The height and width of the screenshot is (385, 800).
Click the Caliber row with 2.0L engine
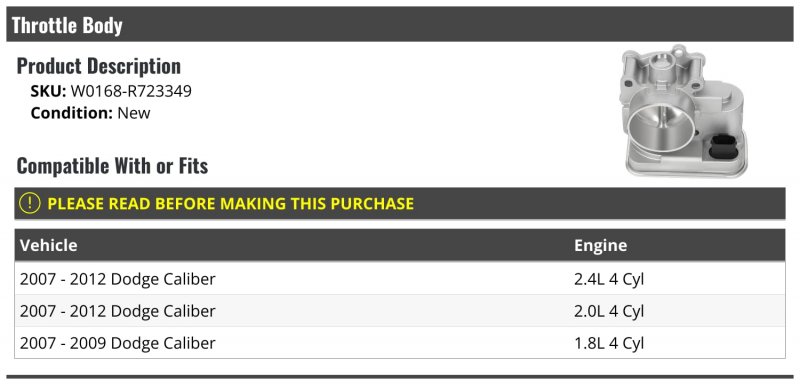tap(400, 311)
